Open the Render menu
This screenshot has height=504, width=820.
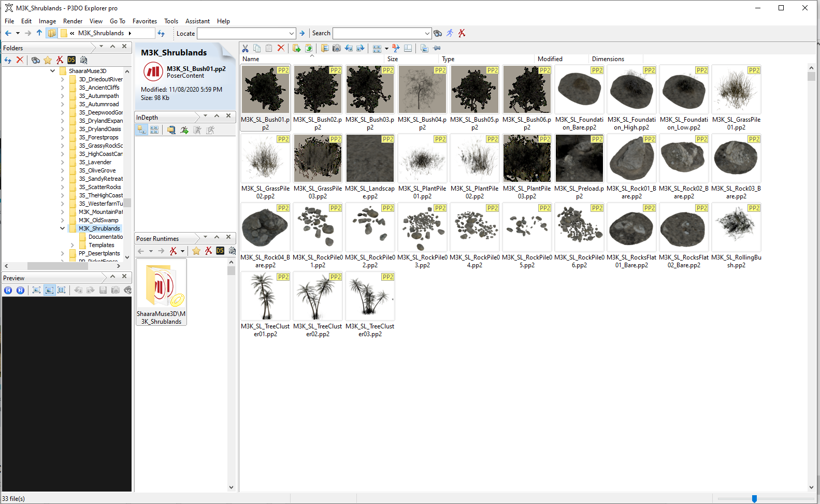(x=73, y=21)
